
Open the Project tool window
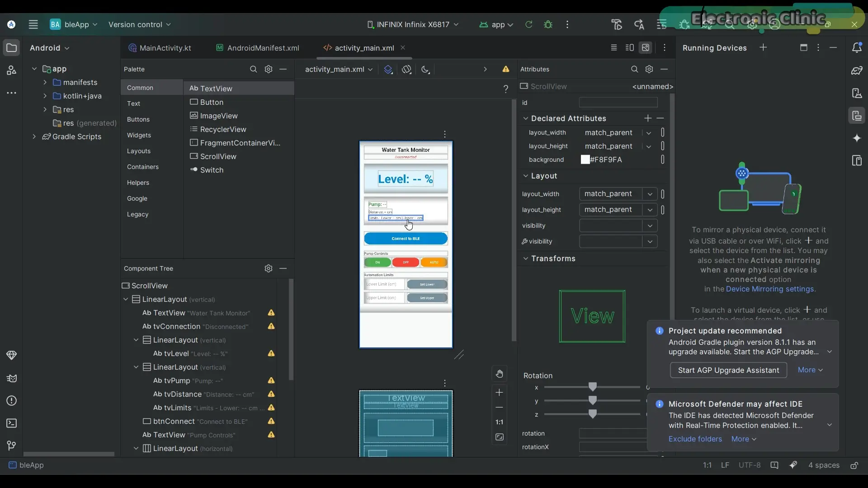pos(11,48)
